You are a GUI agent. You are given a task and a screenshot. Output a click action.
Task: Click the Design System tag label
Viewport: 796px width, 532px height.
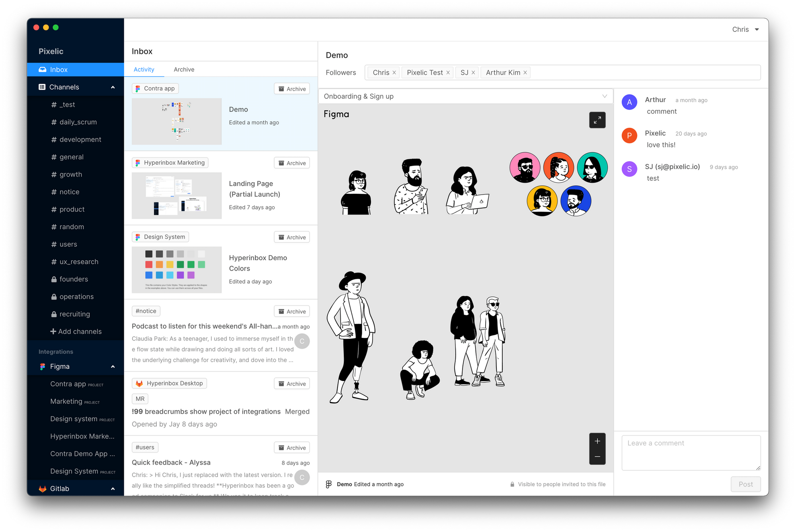tap(160, 237)
